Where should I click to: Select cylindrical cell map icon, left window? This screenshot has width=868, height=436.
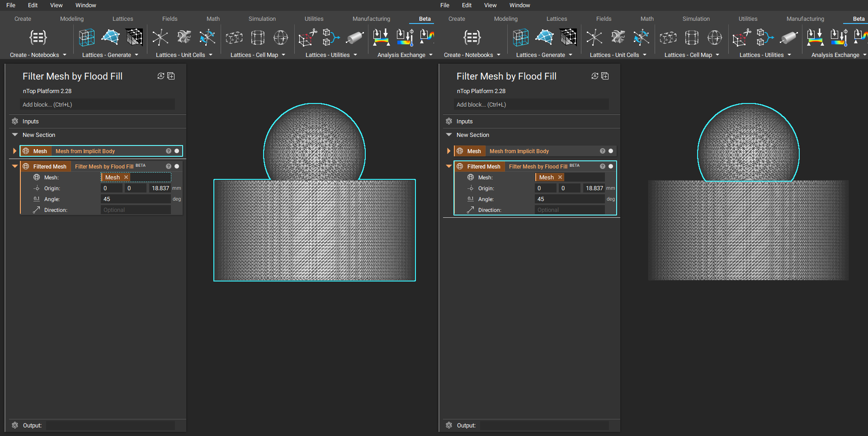258,37
